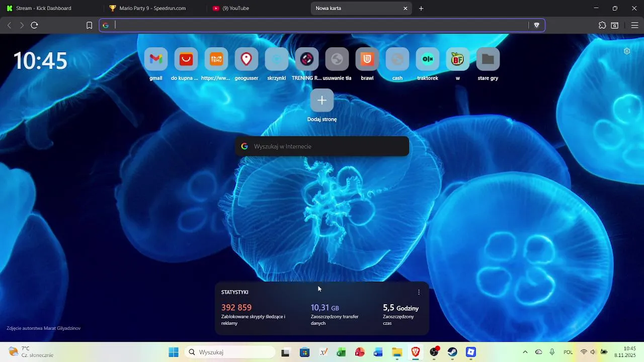644x362 pixels.
Task: Click the Brave browser taskbar icon
Action: 416,352
